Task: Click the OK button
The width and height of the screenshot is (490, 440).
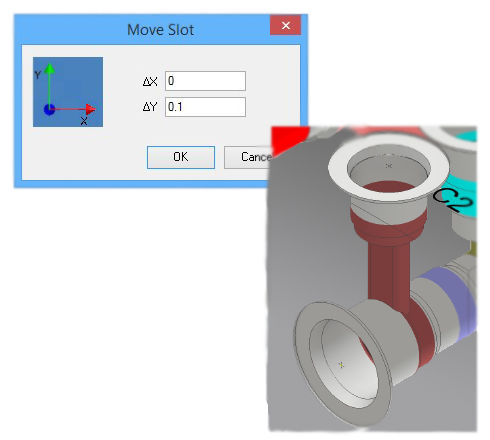Action: point(181,157)
